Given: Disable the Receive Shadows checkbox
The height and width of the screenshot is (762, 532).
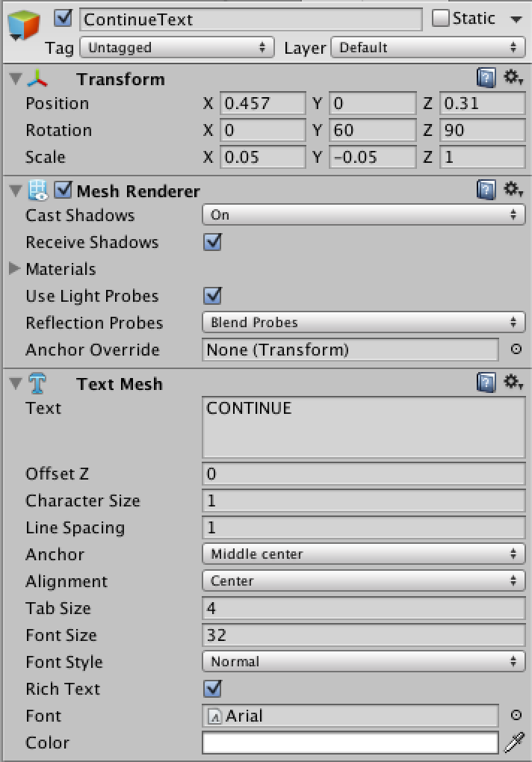Looking at the screenshot, I should 213,242.
